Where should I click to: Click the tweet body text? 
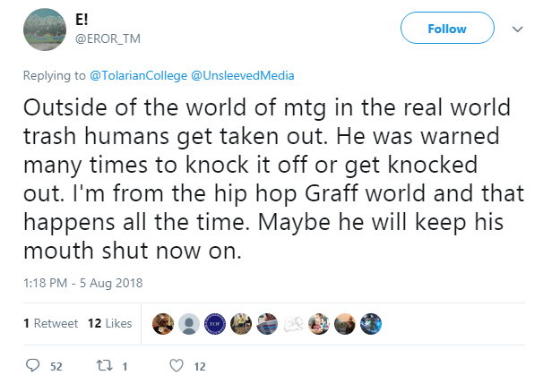click(x=273, y=178)
